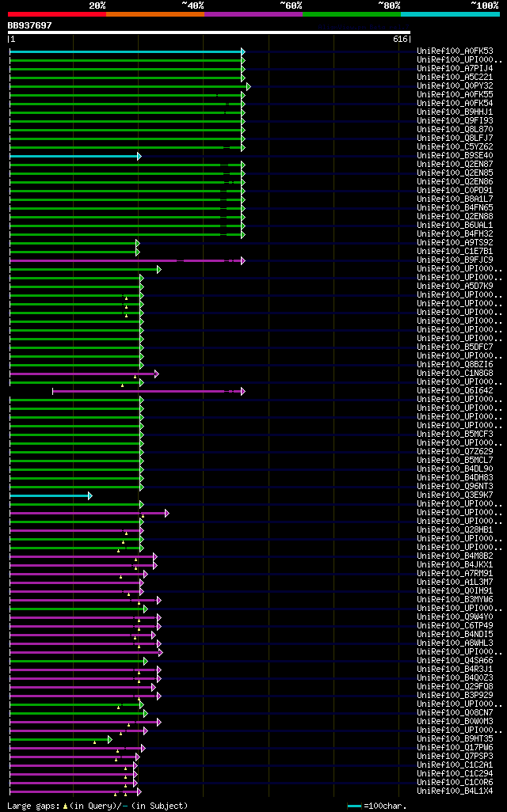Viewport: 507px width, 812px height.
Task: Select the UniRef100_C1N8G8 label
Action: [456, 374]
